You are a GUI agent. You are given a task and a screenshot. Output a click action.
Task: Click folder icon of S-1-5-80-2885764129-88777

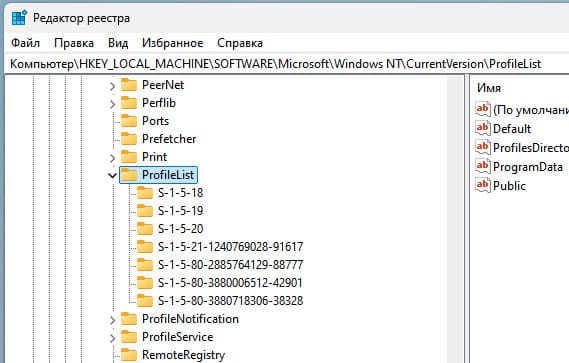click(145, 265)
